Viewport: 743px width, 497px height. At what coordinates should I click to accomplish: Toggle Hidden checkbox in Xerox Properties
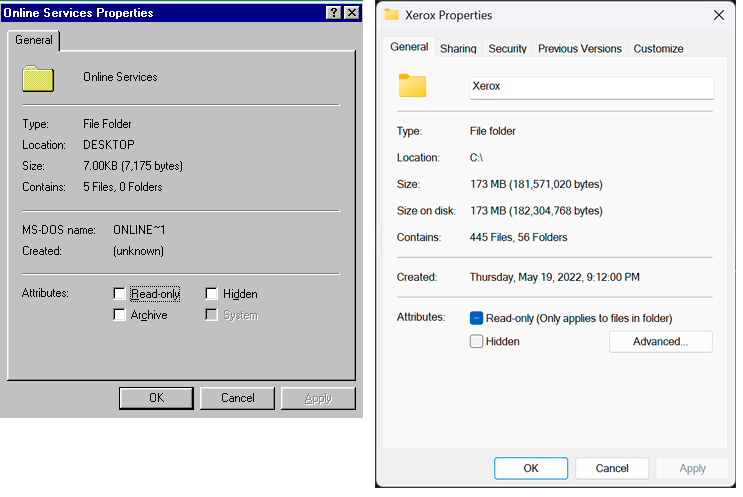[476, 341]
